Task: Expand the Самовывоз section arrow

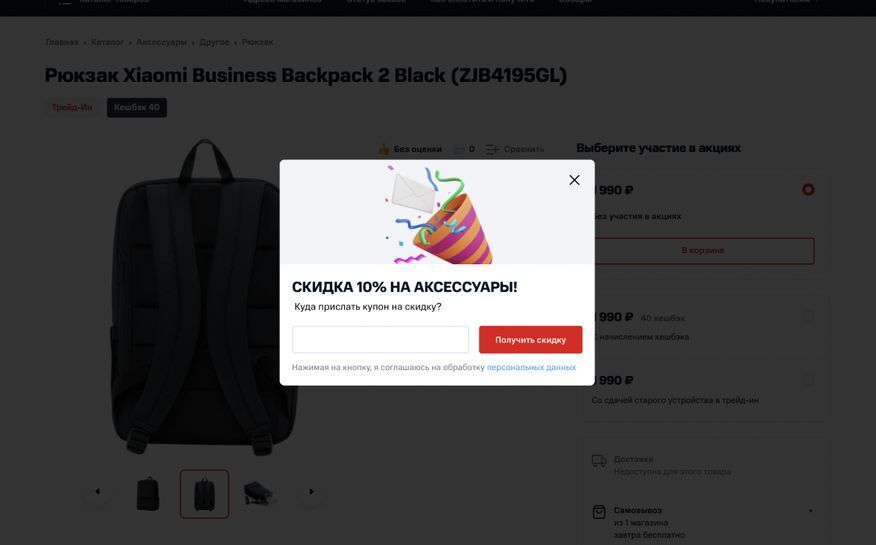Action: pyautogui.click(x=811, y=510)
